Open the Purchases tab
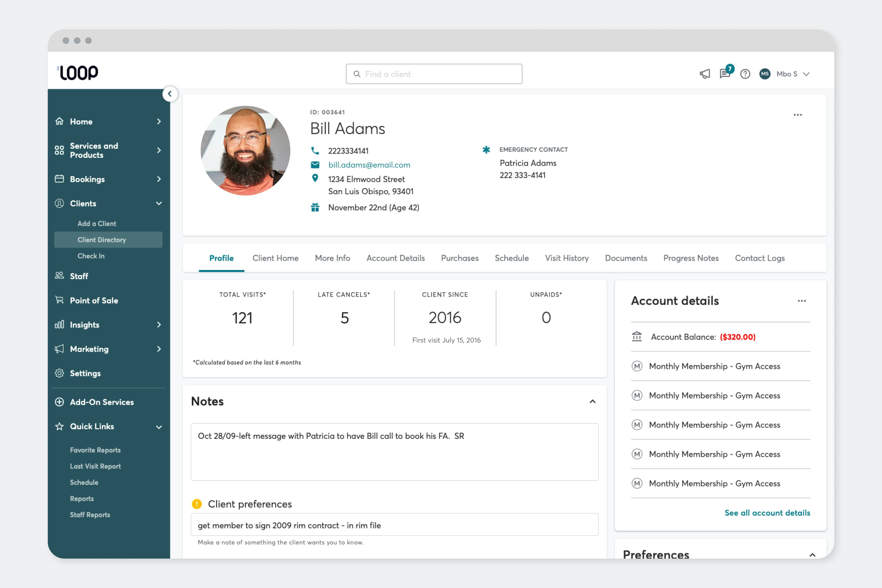 click(459, 258)
